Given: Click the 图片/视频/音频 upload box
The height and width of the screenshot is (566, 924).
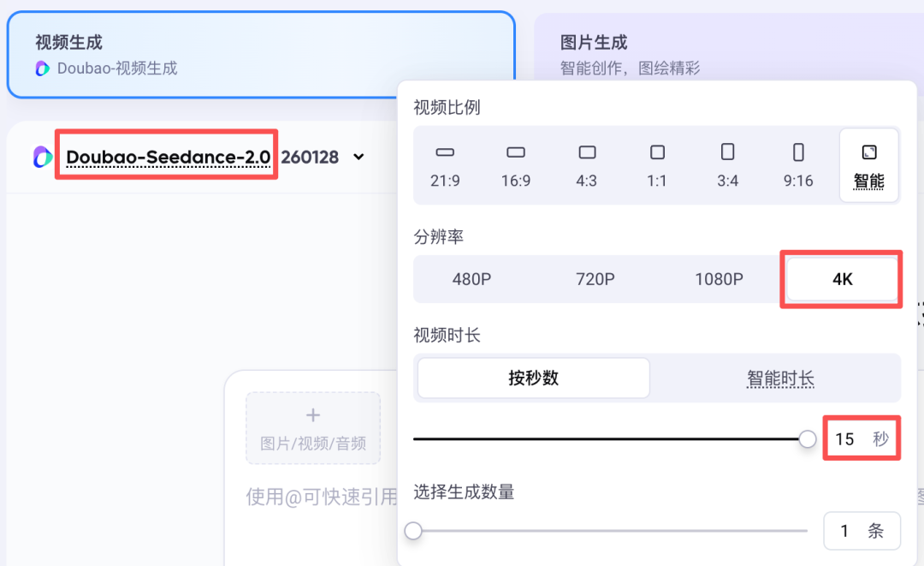Looking at the screenshot, I should [313, 428].
